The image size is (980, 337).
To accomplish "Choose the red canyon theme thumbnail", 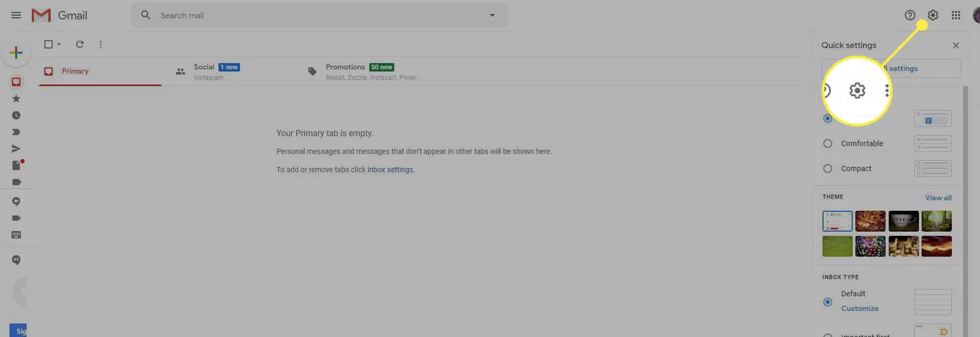I will [x=937, y=246].
